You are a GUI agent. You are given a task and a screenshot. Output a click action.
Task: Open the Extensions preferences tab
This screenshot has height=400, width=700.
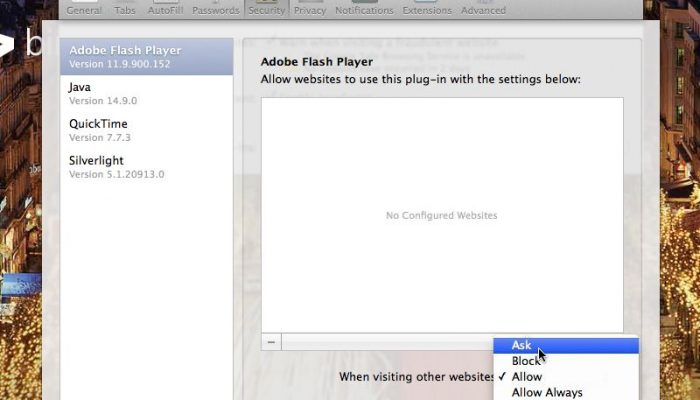click(427, 9)
